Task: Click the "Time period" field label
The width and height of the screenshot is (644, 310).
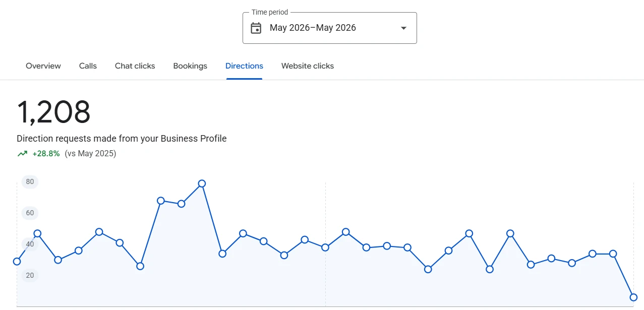Action: (270, 12)
